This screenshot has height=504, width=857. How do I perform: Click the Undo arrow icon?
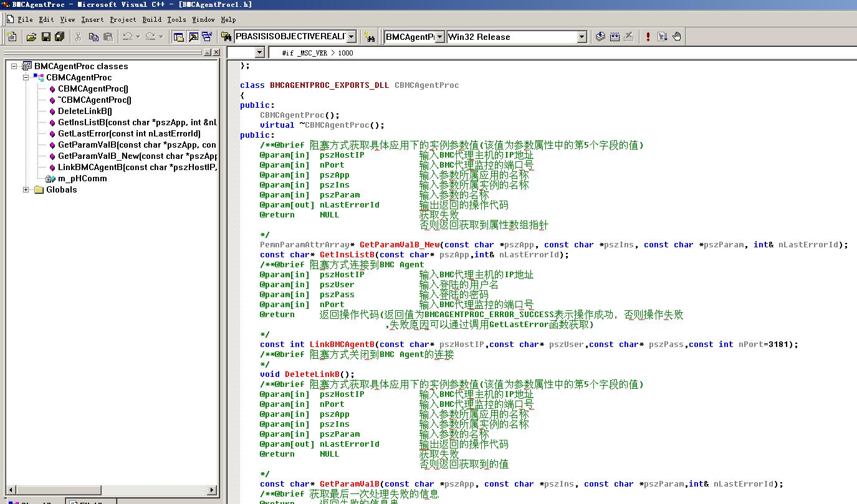[x=127, y=37]
